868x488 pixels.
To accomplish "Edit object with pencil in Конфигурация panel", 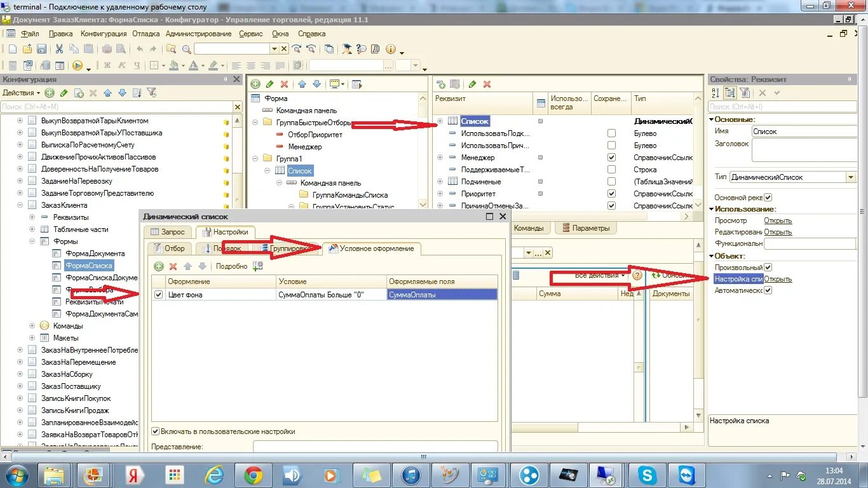I will pos(64,93).
